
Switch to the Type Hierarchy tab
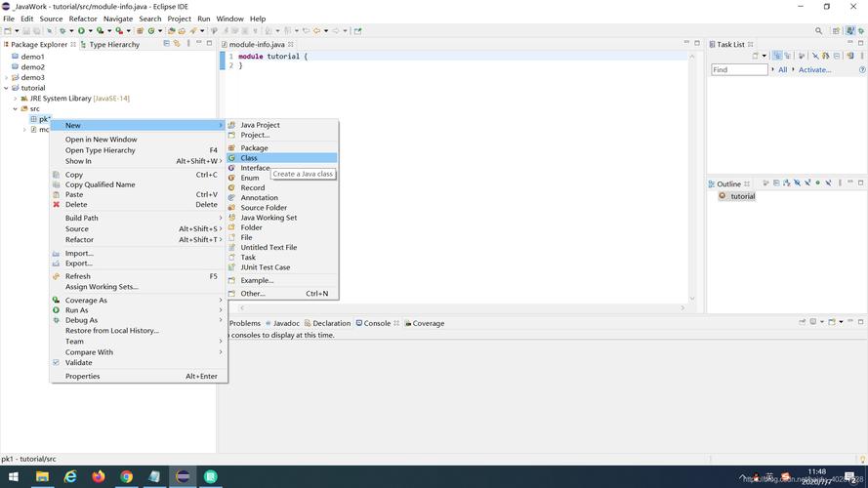110,44
